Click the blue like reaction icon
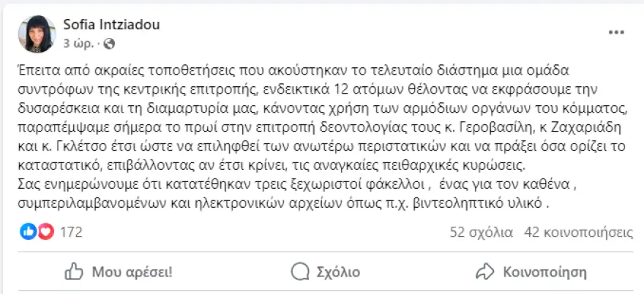Image resolution: width=644 pixels, height=294 pixels. (x=28, y=232)
